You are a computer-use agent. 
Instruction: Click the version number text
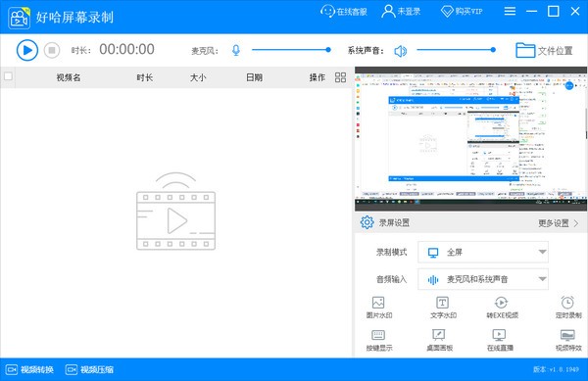(556, 369)
